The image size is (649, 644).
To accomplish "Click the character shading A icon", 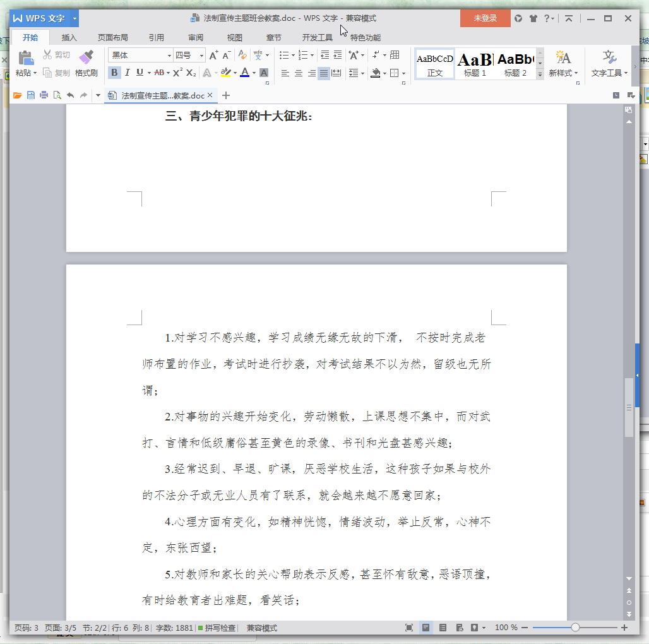I will (x=264, y=73).
